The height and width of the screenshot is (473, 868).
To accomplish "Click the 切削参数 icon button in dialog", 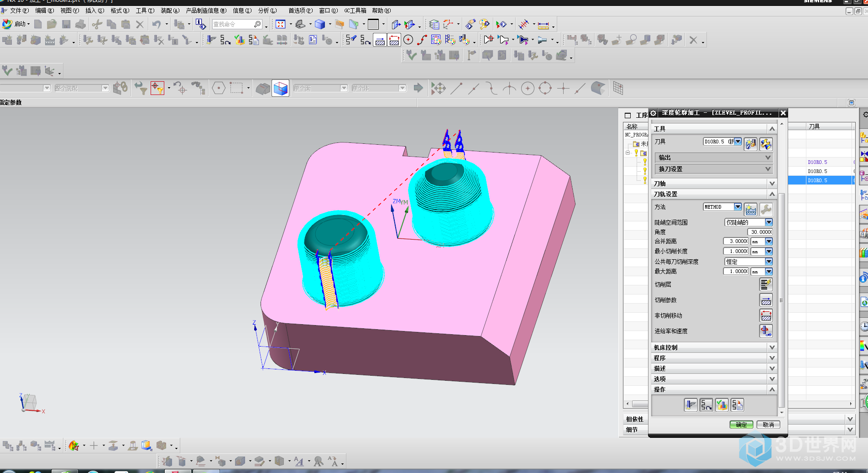I will click(766, 300).
